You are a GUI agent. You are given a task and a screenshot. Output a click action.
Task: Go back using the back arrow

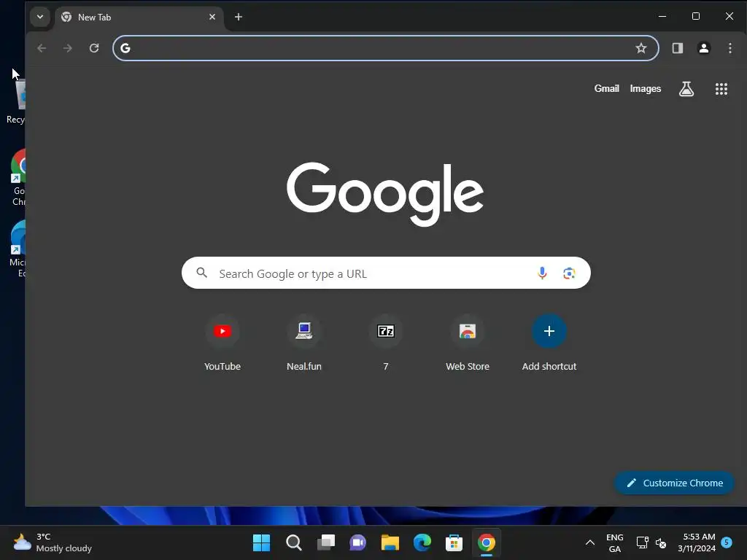42,48
